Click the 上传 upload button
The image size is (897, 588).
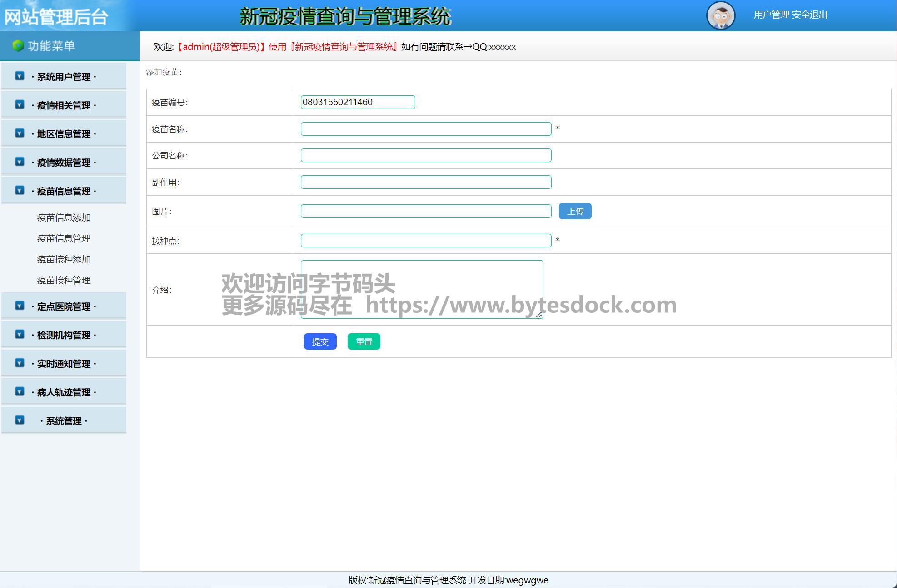575,211
